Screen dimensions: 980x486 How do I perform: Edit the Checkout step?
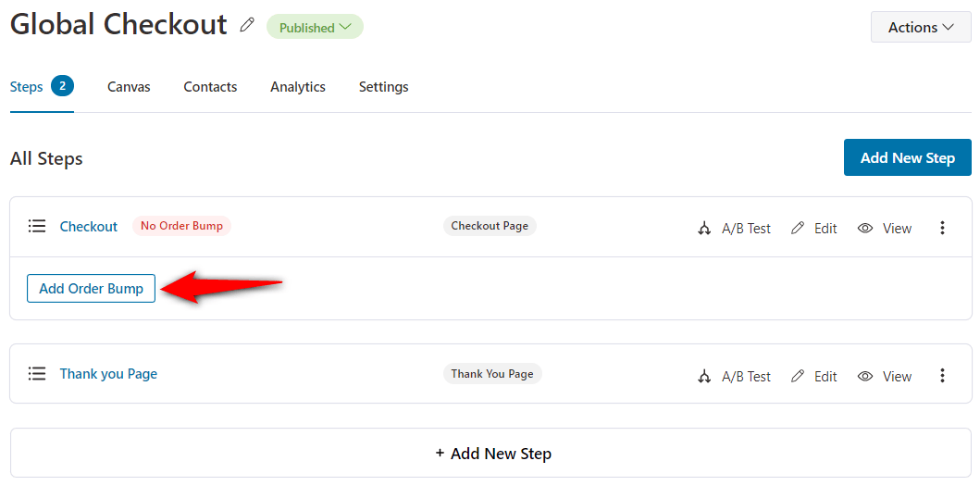(813, 229)
